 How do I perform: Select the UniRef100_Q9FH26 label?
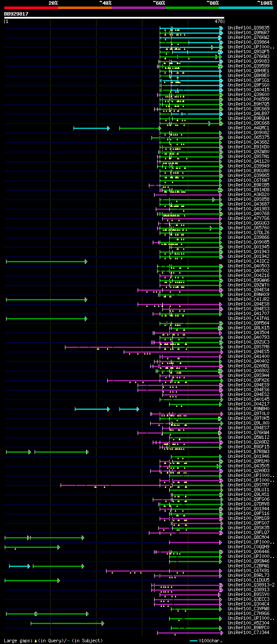(x=248, y=380)
